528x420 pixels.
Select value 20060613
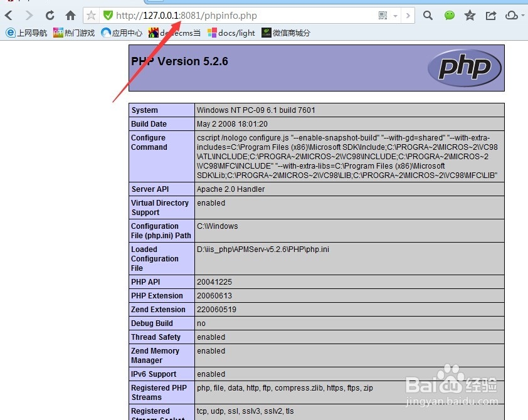pos(214,296)
